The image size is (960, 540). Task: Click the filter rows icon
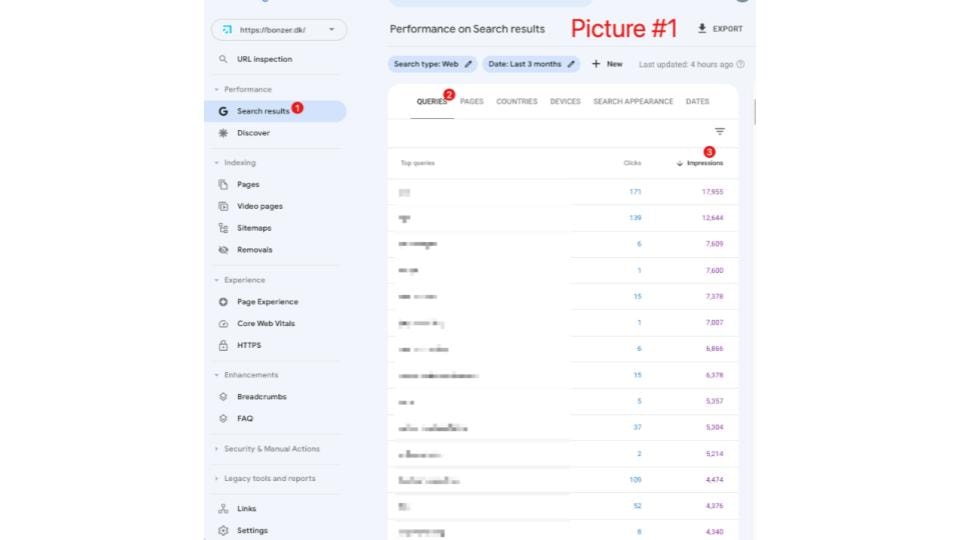[719, 131]
